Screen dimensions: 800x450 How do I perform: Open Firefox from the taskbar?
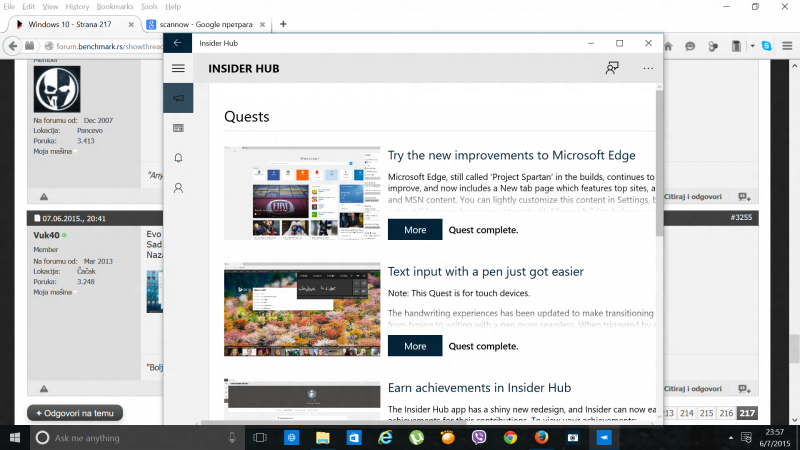(541, 438)
